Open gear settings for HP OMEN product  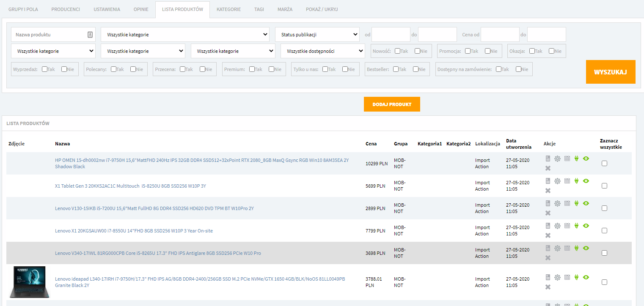click(557, 158)
